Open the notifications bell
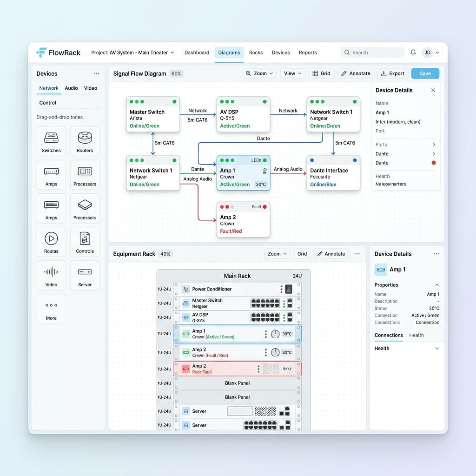This screenshot has width=476, height=476. click(413, 53)
